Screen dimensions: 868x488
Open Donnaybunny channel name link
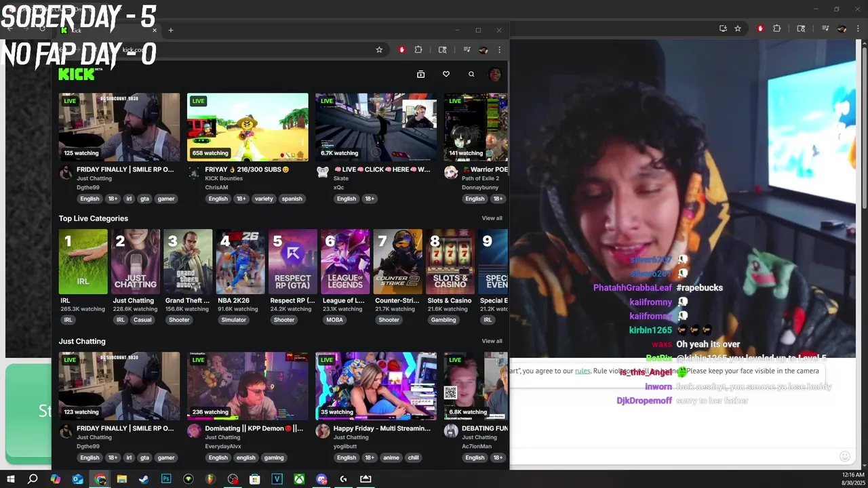(480, 187)
